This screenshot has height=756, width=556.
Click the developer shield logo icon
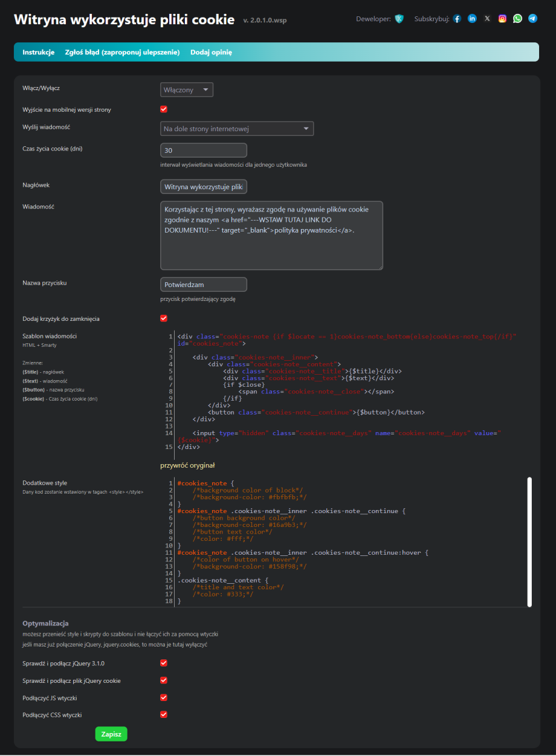pyautogui.click(x=399, y=19)
